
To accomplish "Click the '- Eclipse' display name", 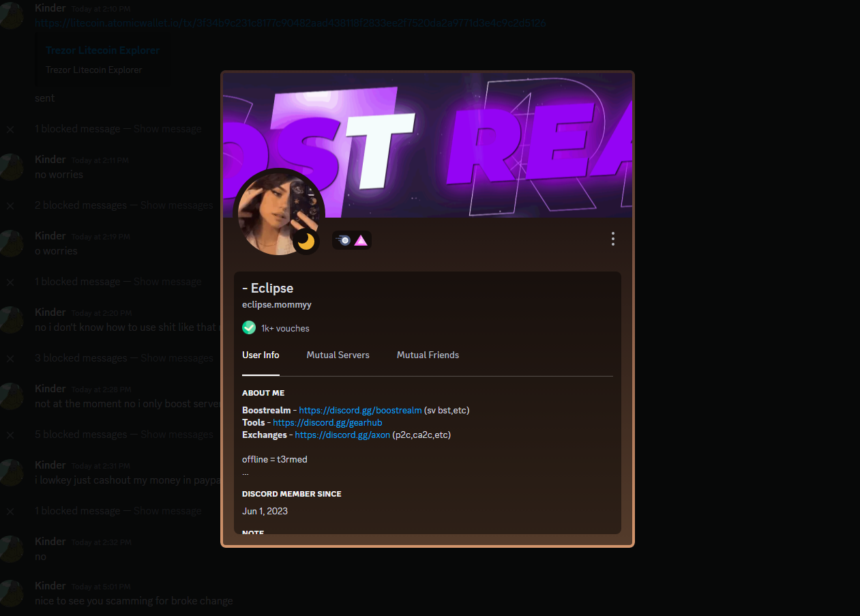I will point(267,288).
